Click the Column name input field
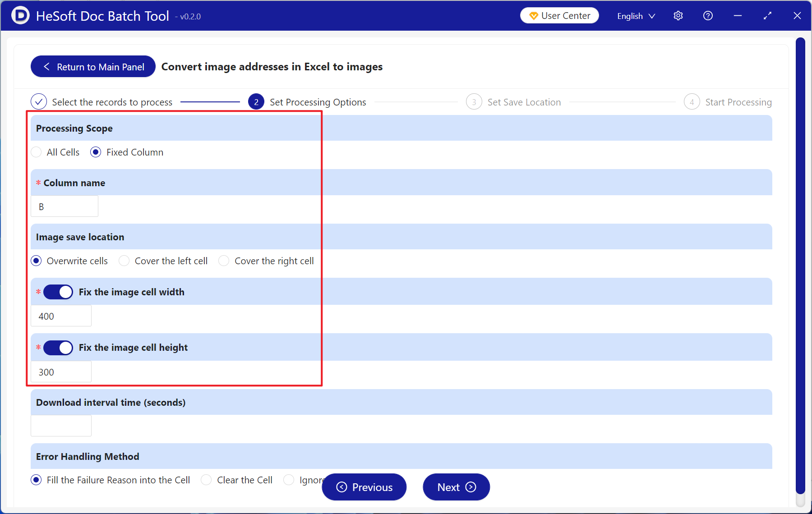Viewport: 812px width, 514px height. tap(65, 207)
